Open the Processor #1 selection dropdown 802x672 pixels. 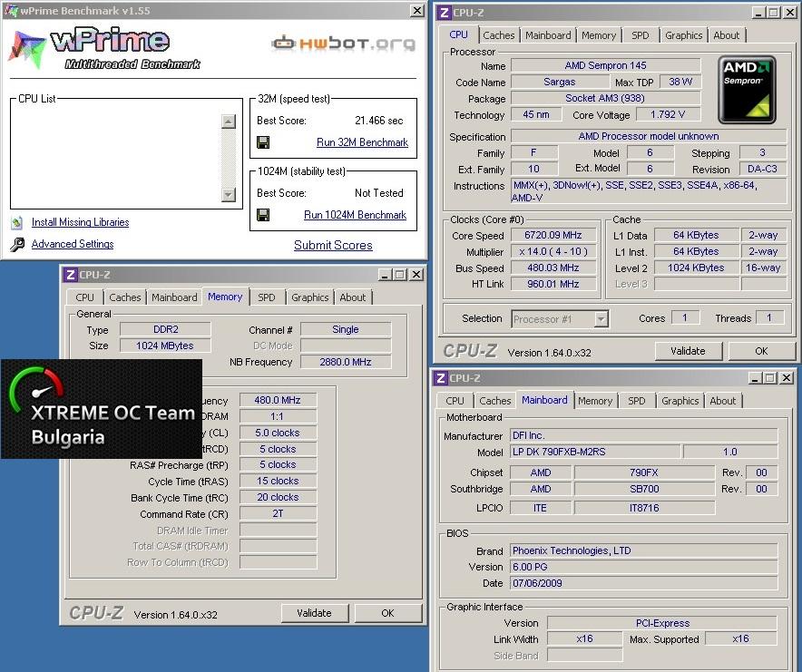601,319
